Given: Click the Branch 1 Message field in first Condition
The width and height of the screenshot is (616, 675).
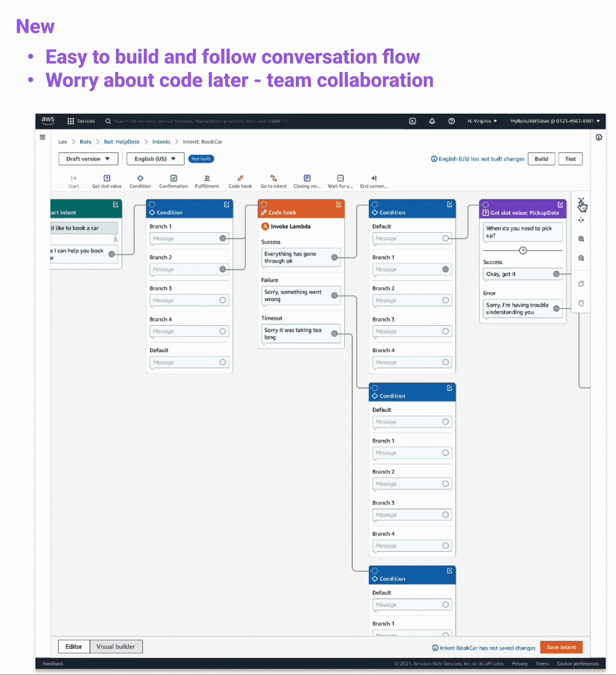Looking at the screenshot, I should (x=189, y=238).
